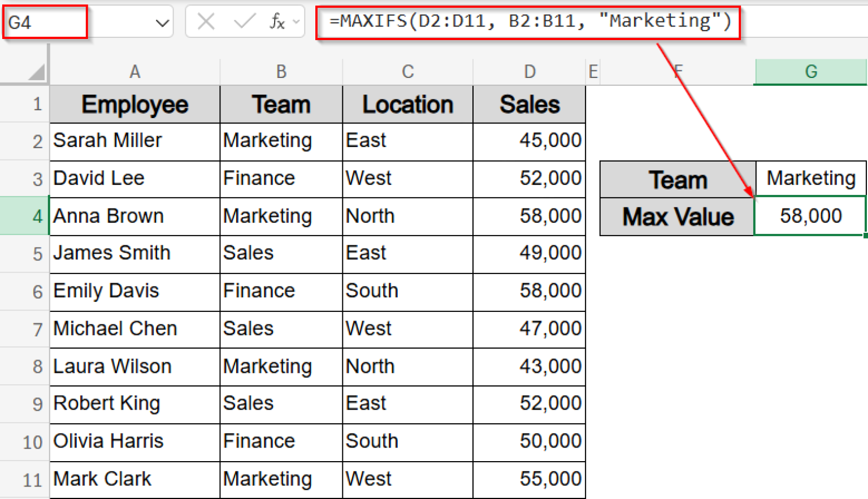Select column G header
The width and height of the screenshot is (868, 499).
(810, 71)
